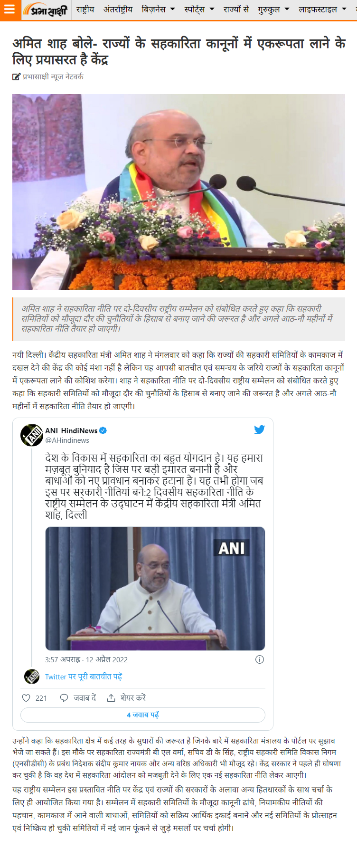Click the tweet info circle icon

tap(260, 659)
